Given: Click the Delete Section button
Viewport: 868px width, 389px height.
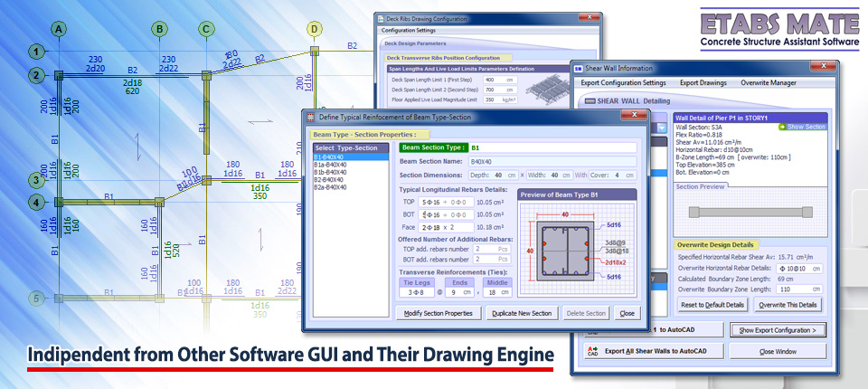Looking at the screenshot, I should coord(586,313).
